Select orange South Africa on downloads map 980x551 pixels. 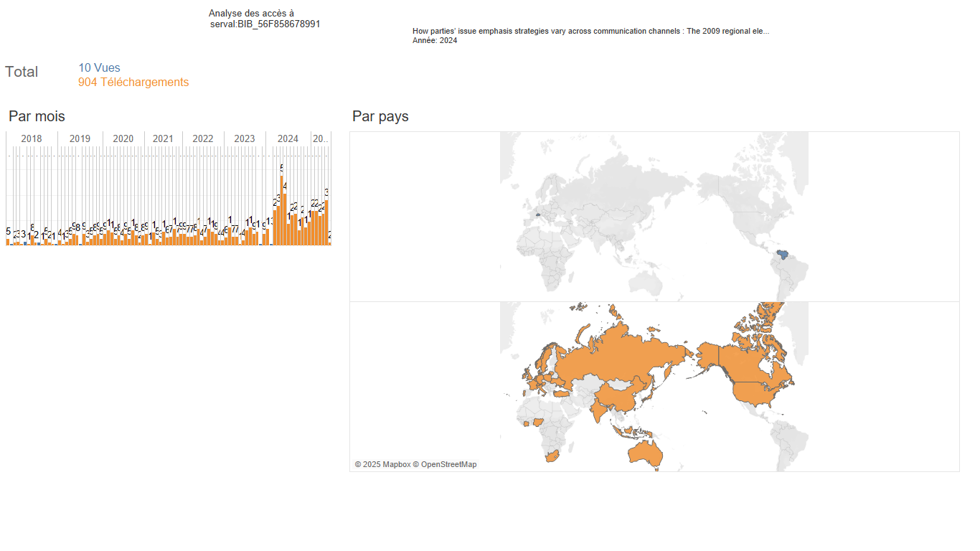[551, 456]
